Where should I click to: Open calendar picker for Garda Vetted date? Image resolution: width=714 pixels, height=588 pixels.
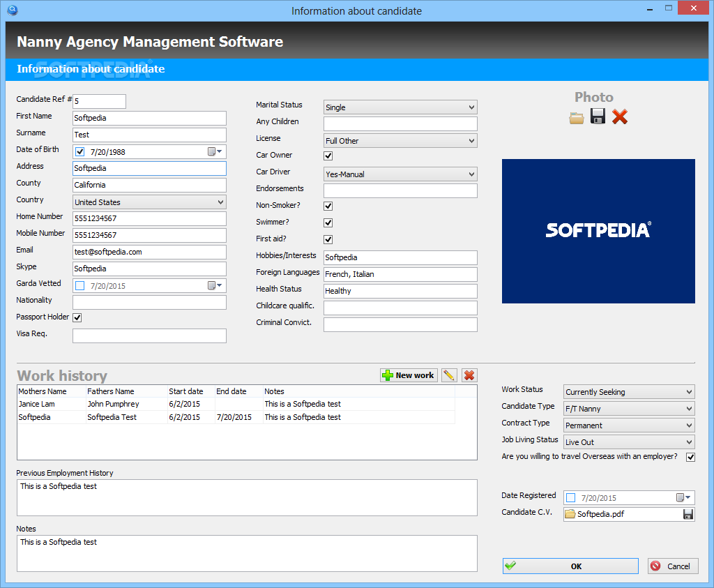point(215,285)
